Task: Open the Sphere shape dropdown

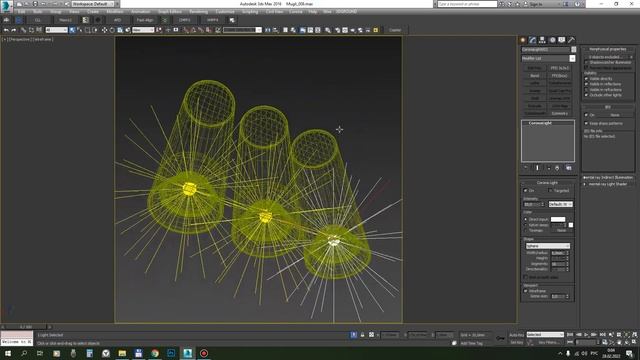Action: click(x=548, y=246)
